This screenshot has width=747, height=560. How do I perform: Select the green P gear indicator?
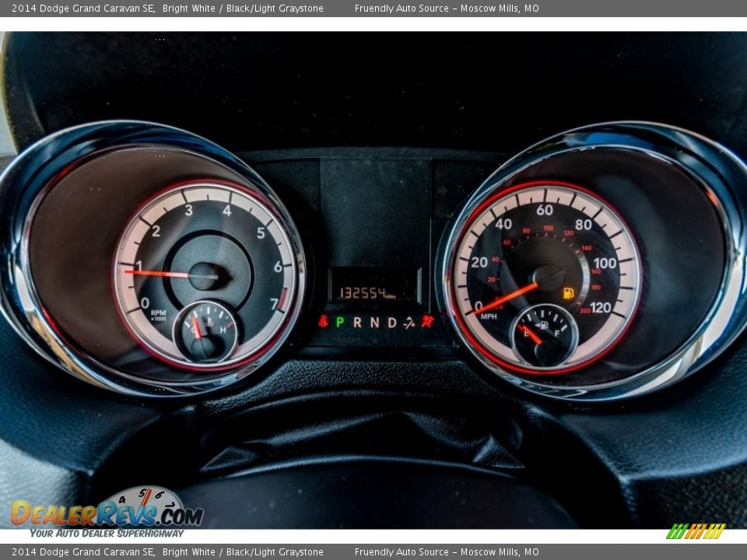coord(340,322)
